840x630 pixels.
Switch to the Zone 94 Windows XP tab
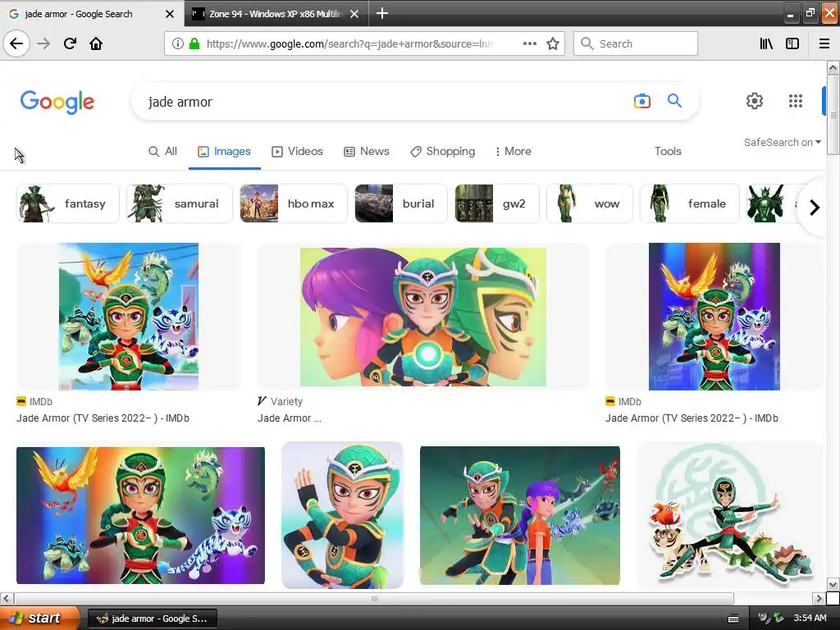pos(276,14)
